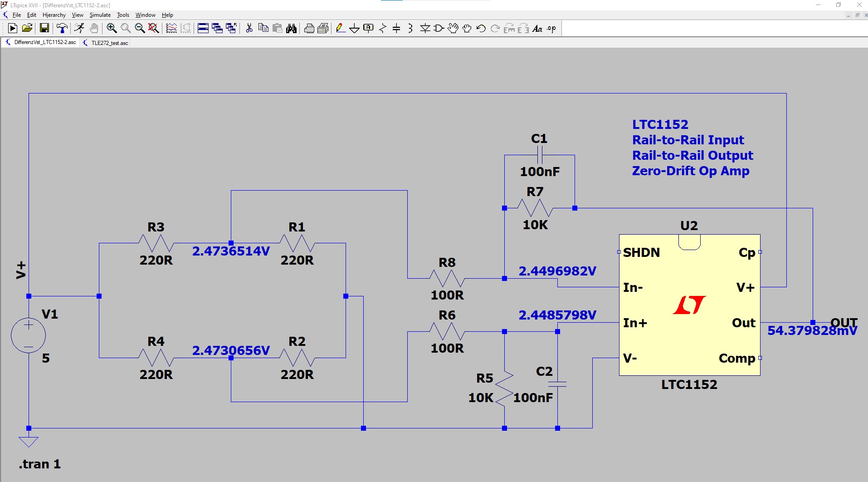Cut selection with the scissors icon
This screenshot has width=868, height=482.
point(249,29)
